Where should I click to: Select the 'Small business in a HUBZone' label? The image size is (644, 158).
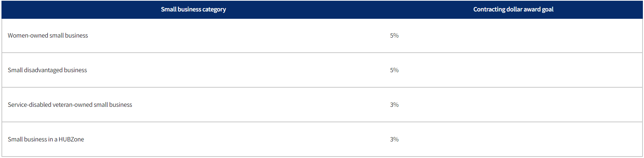tap(46, 139)
